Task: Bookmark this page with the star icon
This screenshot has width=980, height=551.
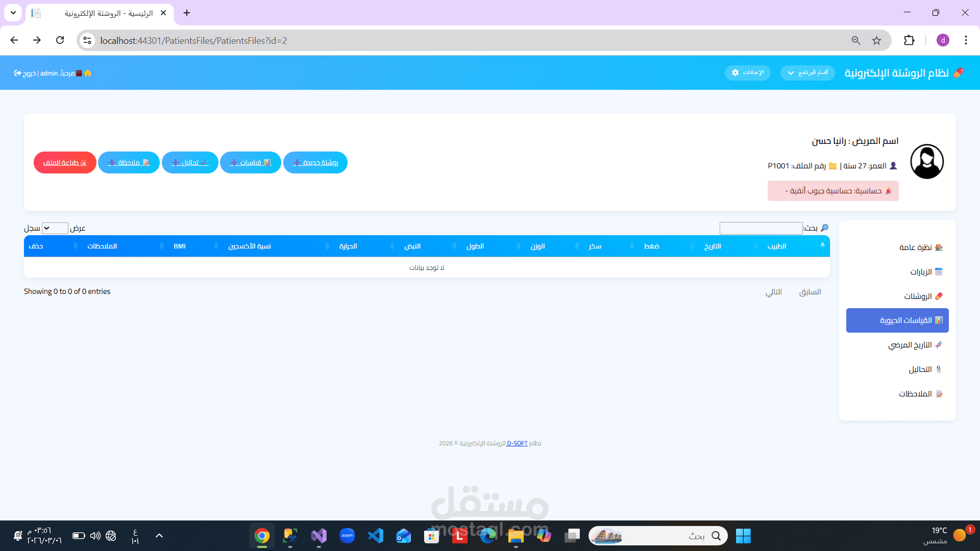Action: pyautogui.click(x=876, y=40)
